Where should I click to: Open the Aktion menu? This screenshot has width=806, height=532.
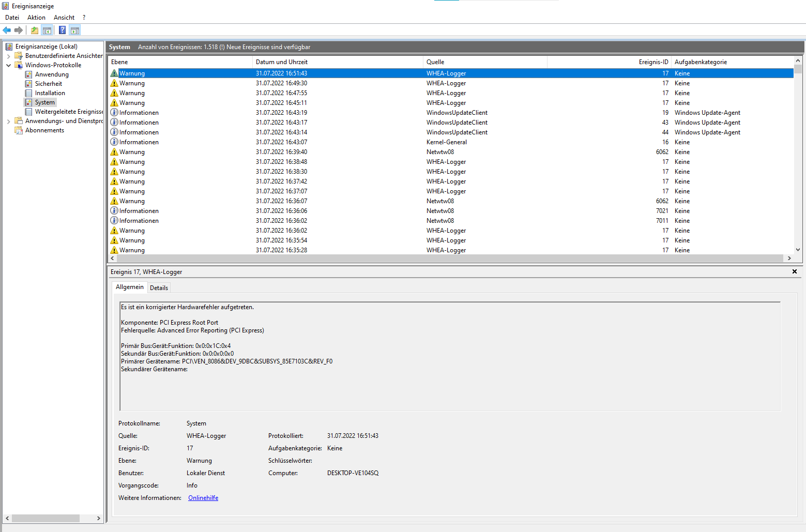click(36, 18)
